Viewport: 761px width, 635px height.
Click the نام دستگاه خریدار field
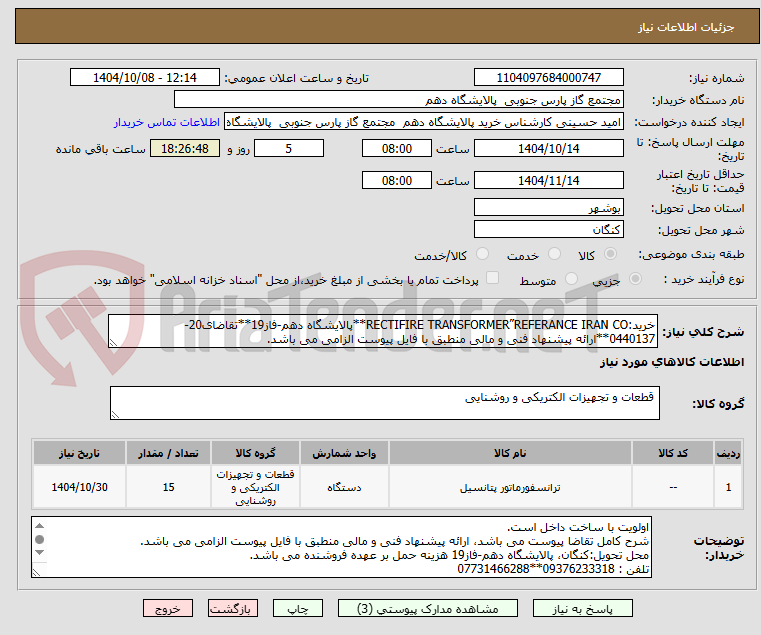click(x=398, y=100)
